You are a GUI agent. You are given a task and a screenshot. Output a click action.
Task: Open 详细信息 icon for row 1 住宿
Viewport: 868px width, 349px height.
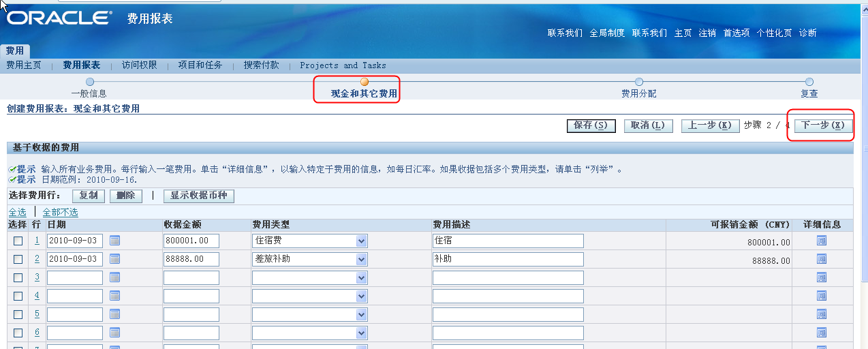(821, 241)
